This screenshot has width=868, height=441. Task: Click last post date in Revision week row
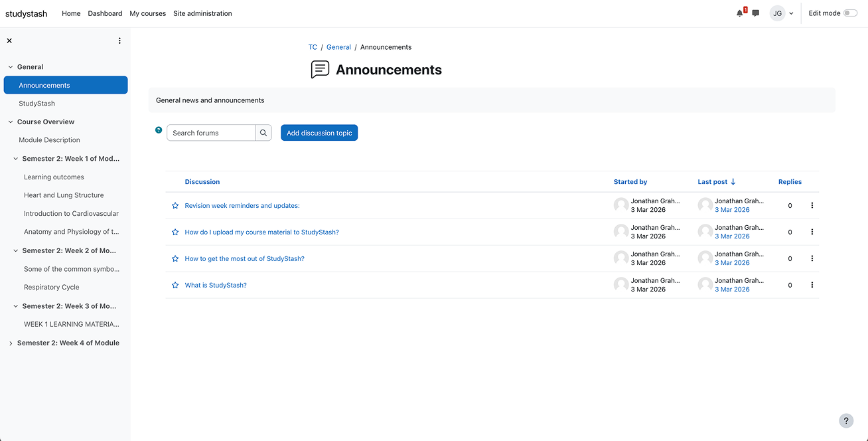[732, 210]
